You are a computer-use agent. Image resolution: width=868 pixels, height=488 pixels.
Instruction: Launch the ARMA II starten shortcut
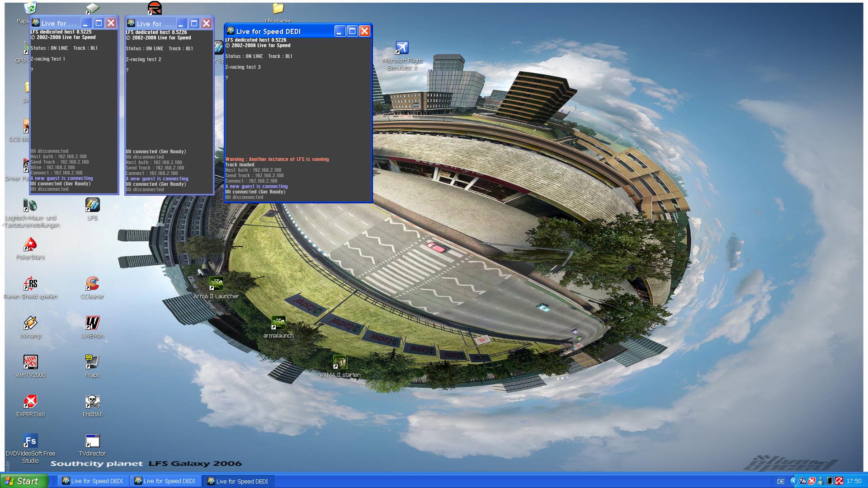[340, 362]
